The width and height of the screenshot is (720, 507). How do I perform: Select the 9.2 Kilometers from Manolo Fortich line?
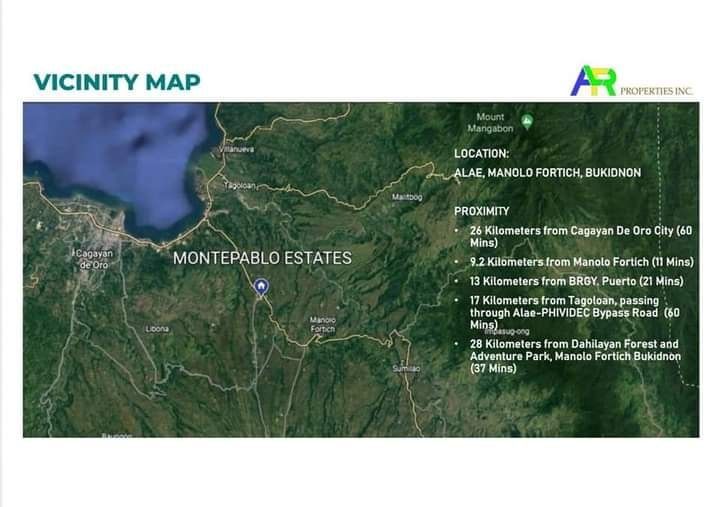tap(581, 262)
